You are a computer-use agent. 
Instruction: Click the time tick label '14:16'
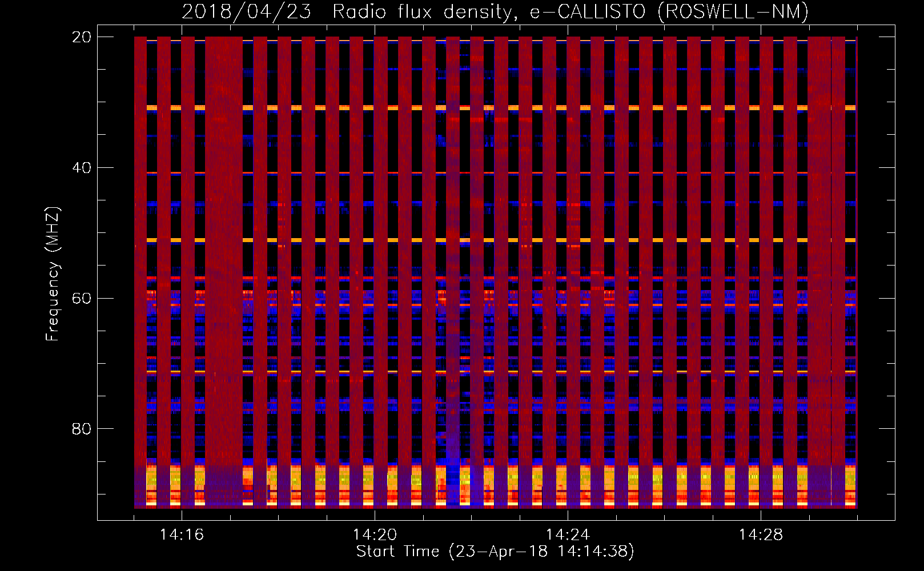[182, 534]
